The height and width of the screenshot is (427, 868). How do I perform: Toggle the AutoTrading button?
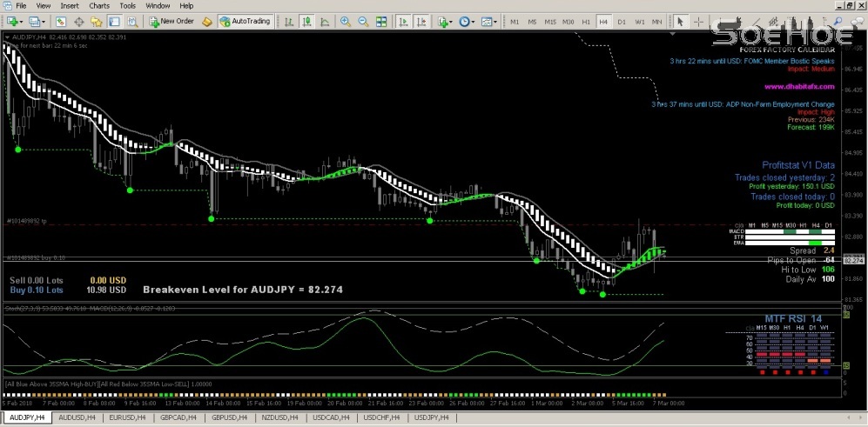[x=245, y=21]
